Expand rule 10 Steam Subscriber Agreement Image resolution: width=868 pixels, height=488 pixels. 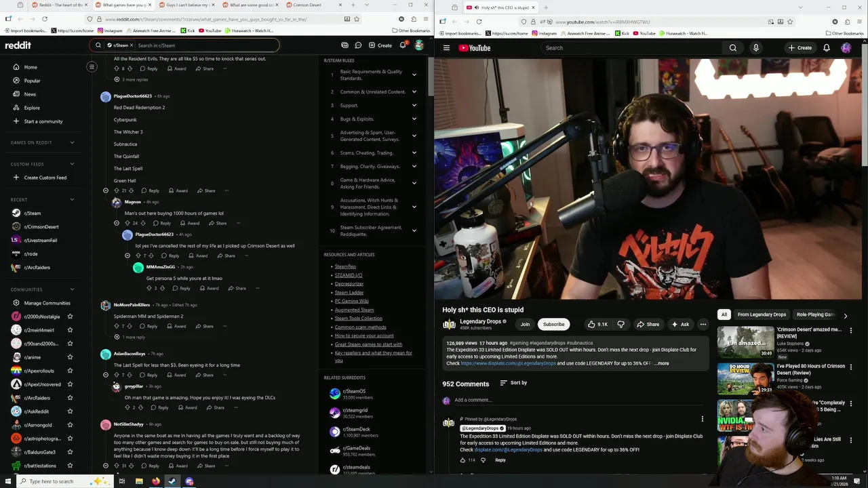click(x=414, y=230)
